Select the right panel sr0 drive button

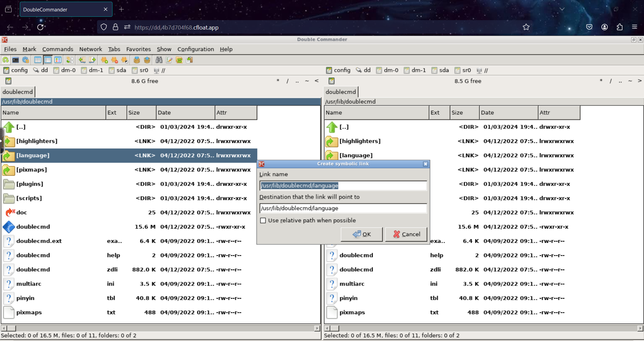click(463, 70)
